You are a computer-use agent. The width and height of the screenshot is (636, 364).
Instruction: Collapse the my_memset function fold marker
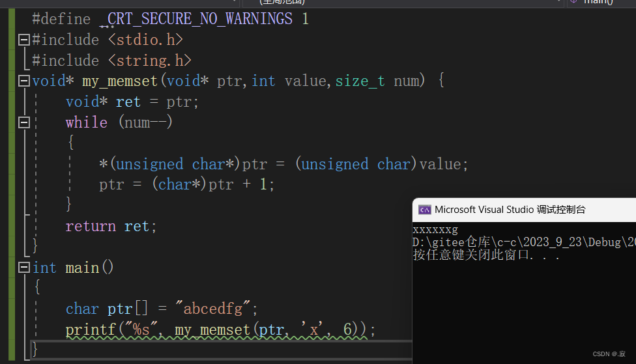pyautogui.click(x=24, y=81)
